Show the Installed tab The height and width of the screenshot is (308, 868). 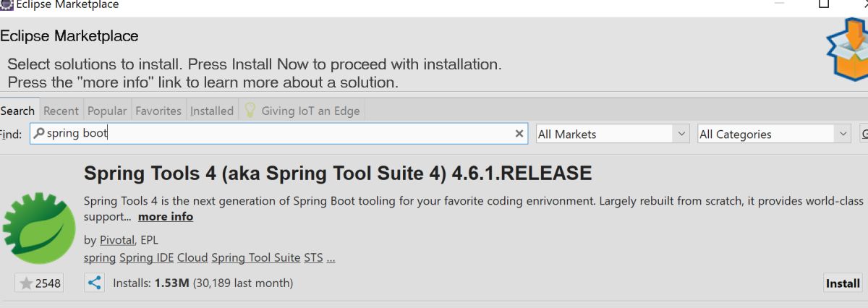coord(212,111)
